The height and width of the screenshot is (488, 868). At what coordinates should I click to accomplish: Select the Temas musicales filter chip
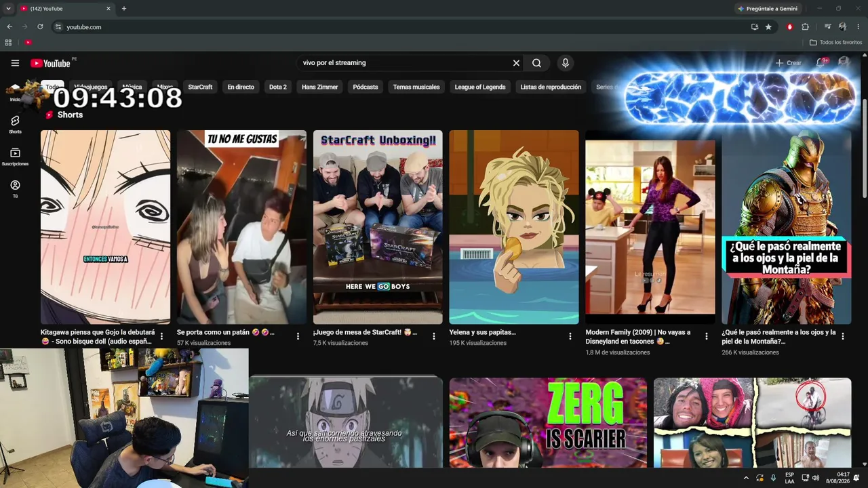click(x=416, y=87)
